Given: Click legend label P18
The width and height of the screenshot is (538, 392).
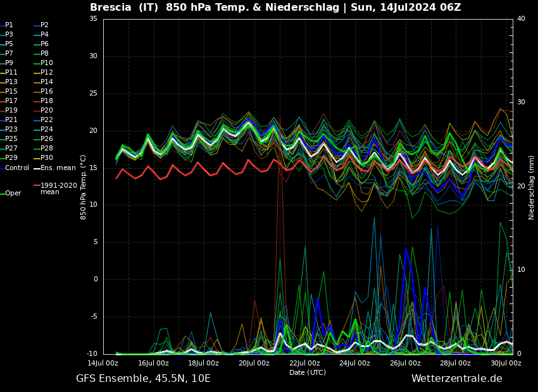Looking at the screenshot, I should coord(47,101).
